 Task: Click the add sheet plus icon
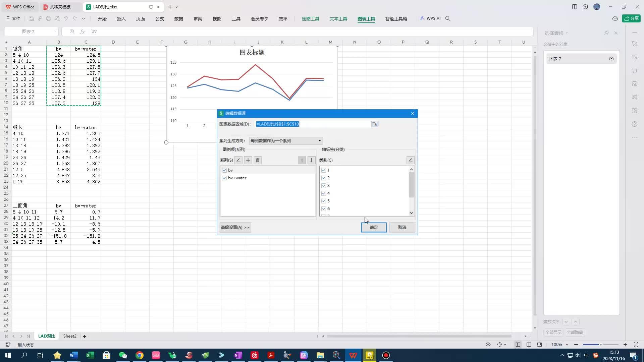[x=85, y=336]
